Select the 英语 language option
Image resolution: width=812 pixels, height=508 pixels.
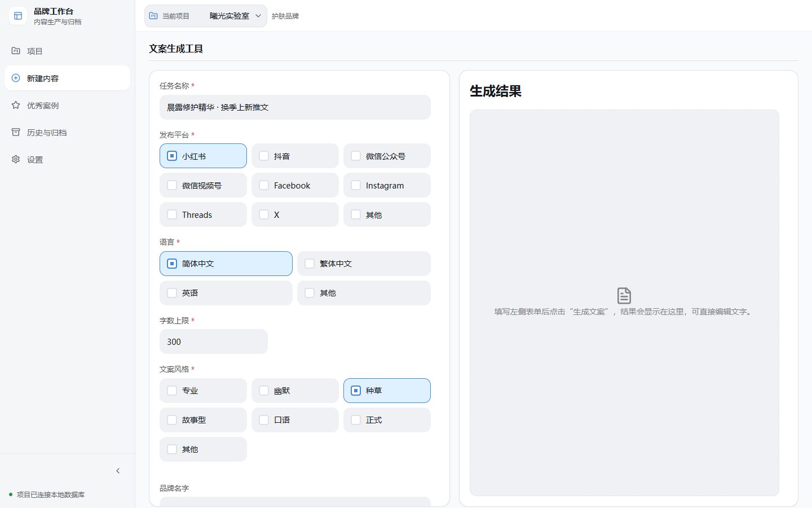tap(226, 293)
